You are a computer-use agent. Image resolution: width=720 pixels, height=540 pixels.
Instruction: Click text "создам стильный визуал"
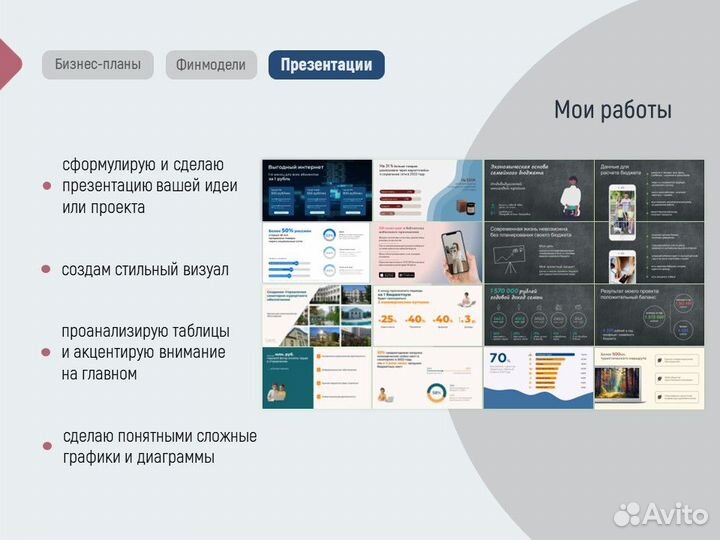[x=145, y=270]
